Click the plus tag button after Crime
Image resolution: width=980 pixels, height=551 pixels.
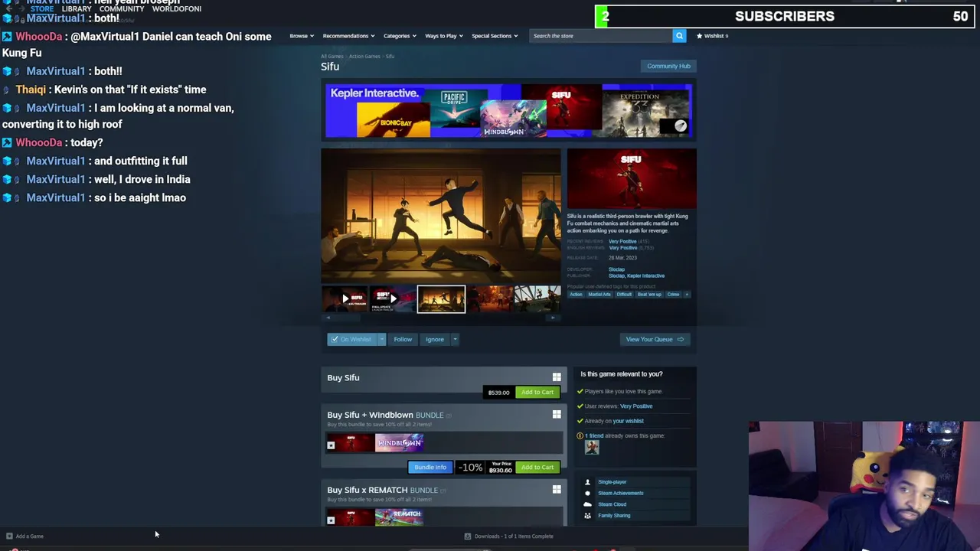(x=687, y=295)
